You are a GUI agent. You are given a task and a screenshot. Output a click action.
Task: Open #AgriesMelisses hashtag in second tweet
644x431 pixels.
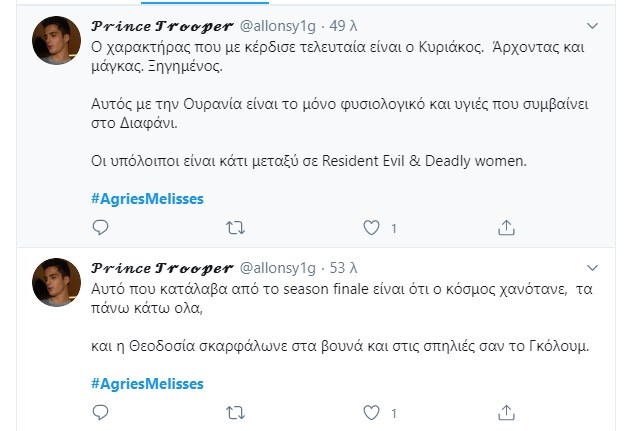147,383
